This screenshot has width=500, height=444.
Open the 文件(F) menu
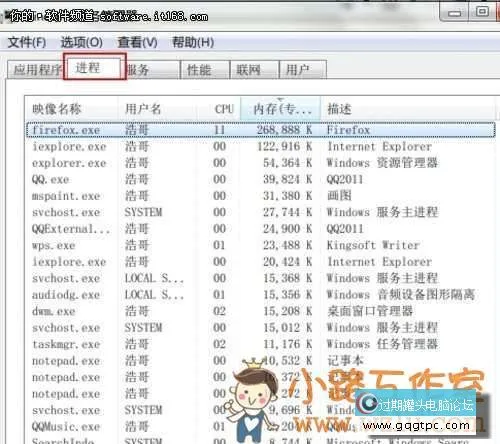click(x=27, y=42)
